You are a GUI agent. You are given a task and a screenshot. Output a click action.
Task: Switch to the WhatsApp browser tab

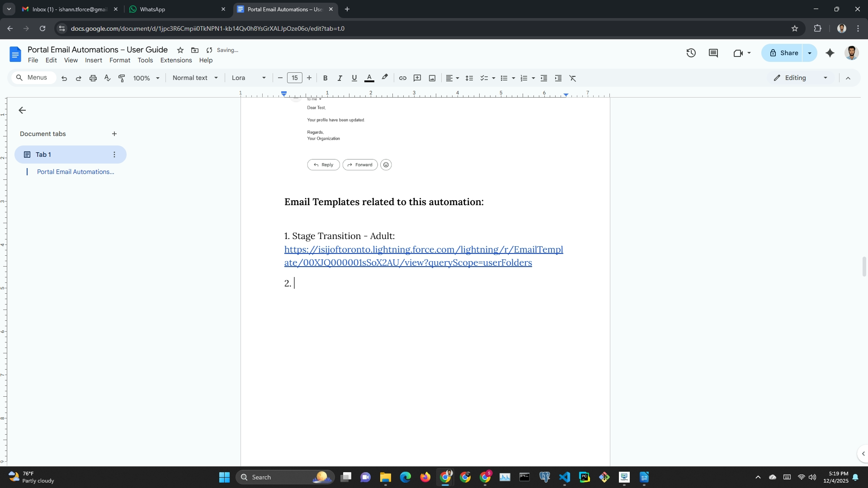[176, 9]
